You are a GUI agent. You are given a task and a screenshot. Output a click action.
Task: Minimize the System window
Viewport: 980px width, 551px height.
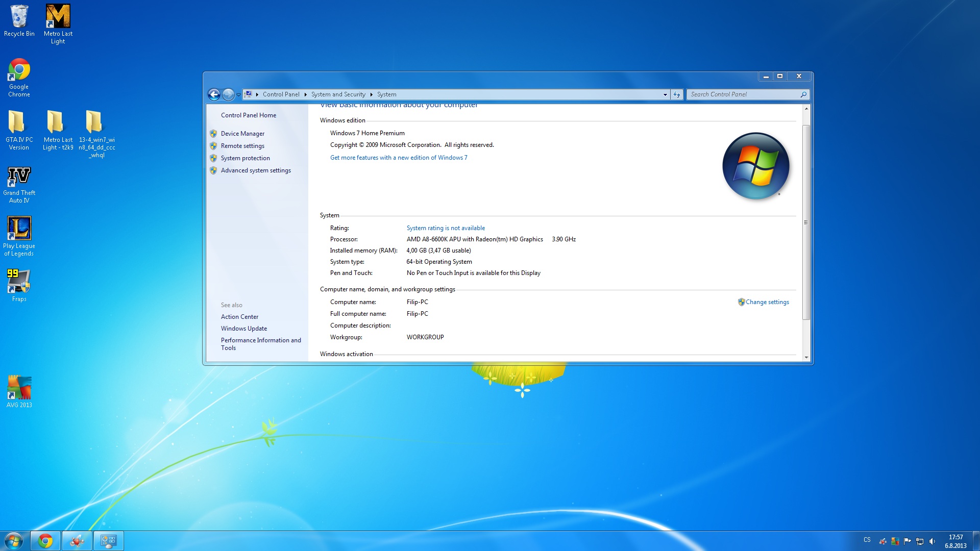[x=766, y=77]
